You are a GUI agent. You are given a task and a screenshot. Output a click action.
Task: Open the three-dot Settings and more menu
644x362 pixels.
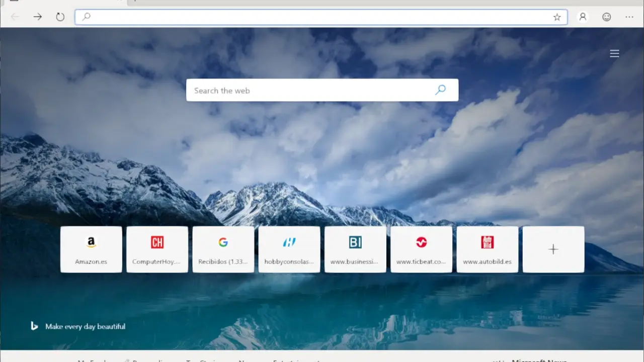pos(629,17)
